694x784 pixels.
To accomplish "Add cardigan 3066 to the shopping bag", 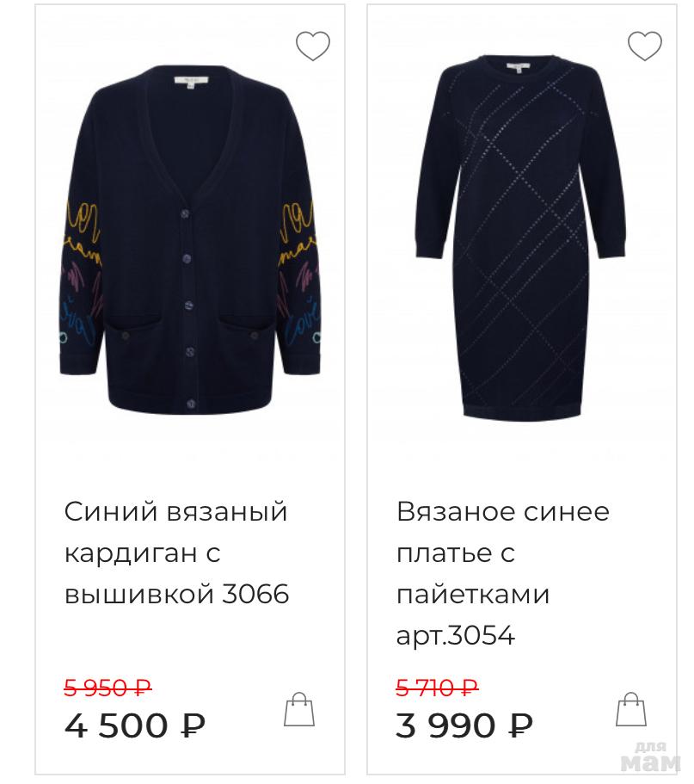I will [x=299, y=710].
